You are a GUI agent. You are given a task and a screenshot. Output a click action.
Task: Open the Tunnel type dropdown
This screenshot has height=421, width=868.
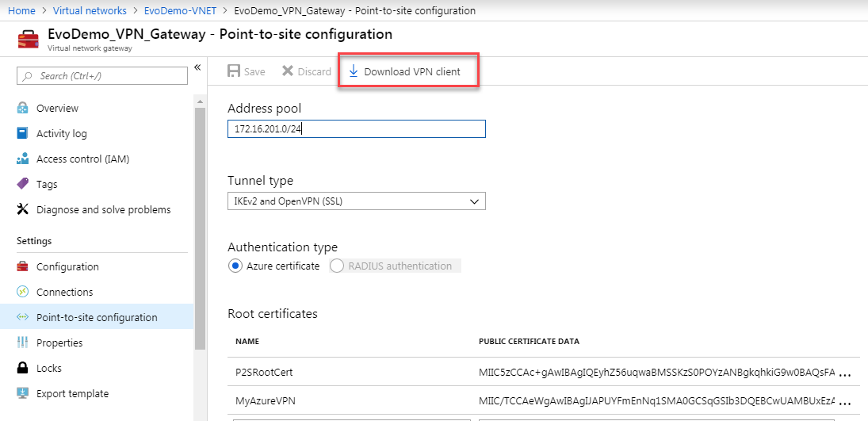point(357,201)
